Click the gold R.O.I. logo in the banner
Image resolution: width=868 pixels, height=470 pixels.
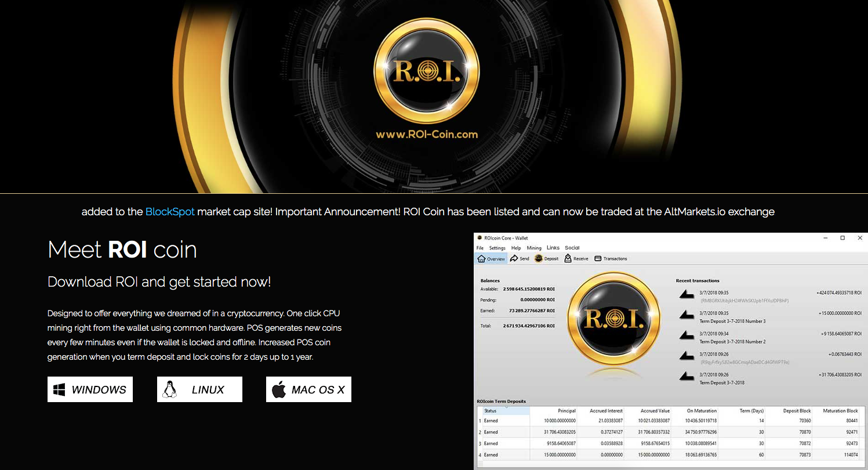(427, 71)
